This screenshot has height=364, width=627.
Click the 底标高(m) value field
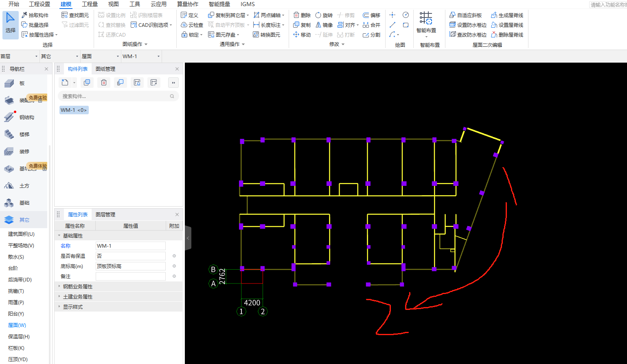130,266
